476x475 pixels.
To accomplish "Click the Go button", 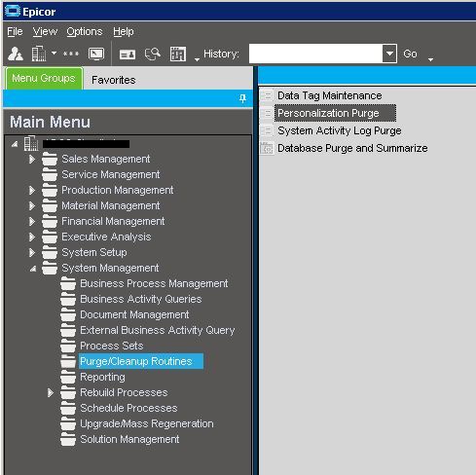I will 410,54.
